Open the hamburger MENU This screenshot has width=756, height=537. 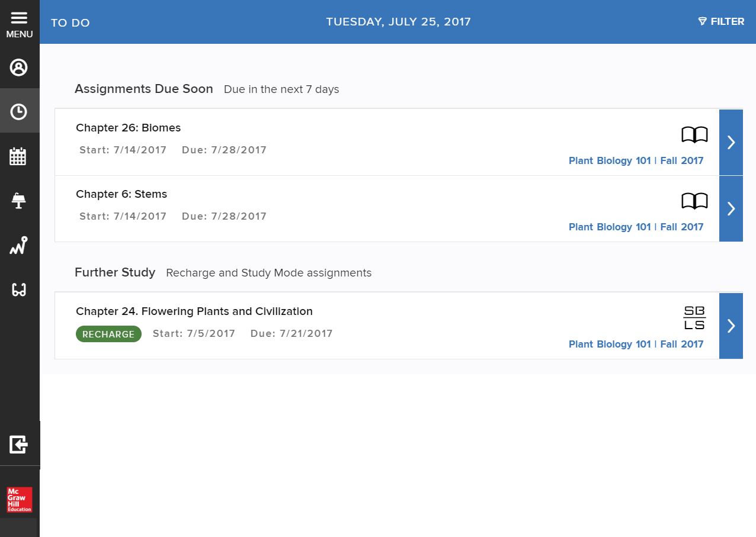(20, 24)
